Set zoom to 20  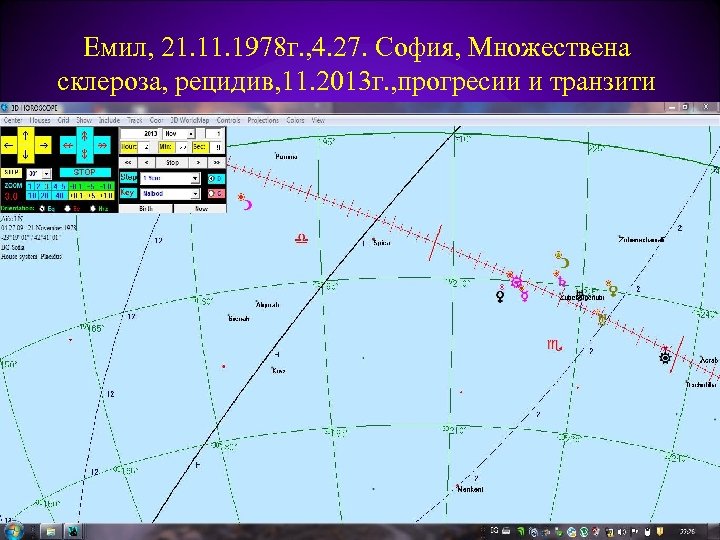click(x=45, y=196)
